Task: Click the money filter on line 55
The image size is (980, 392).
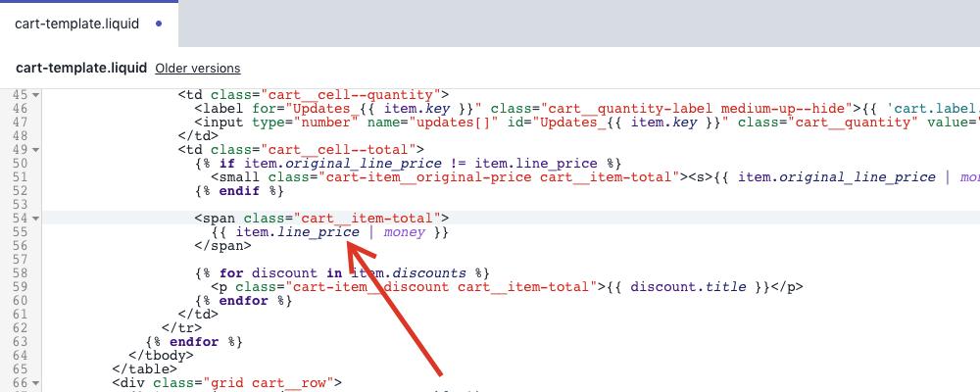Action: 404,231
